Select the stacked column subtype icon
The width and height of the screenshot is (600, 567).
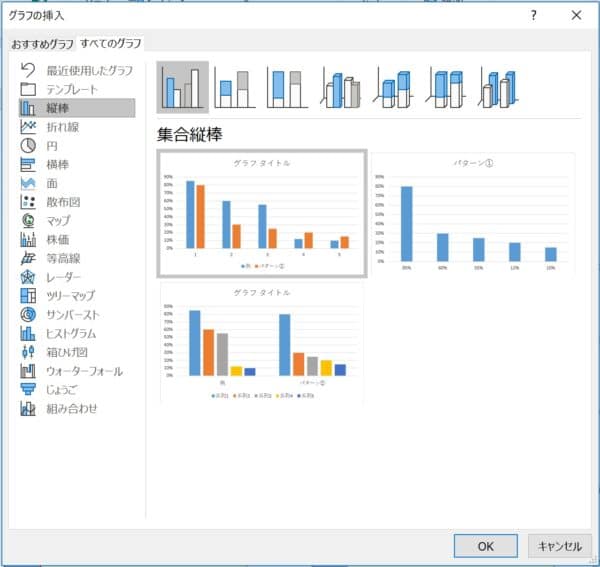click(234, 88)
